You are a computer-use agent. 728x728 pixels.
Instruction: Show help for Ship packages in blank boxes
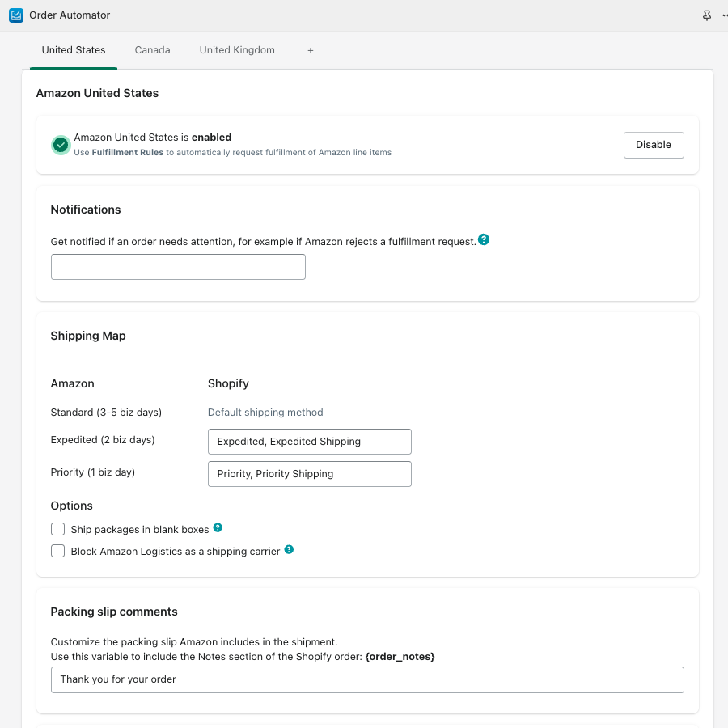click(218, 528)
